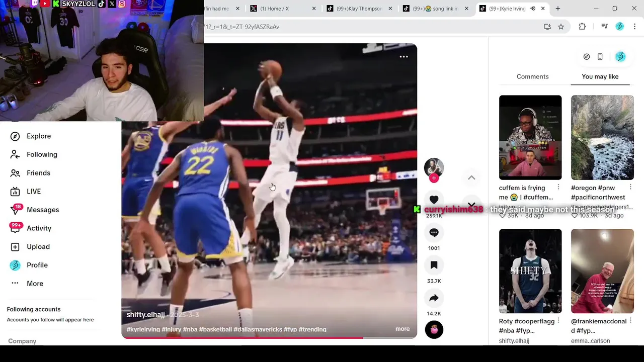Open Messages with 18 unread badge
This screenshot has height=362, width=644.
(x=34, y=210)
